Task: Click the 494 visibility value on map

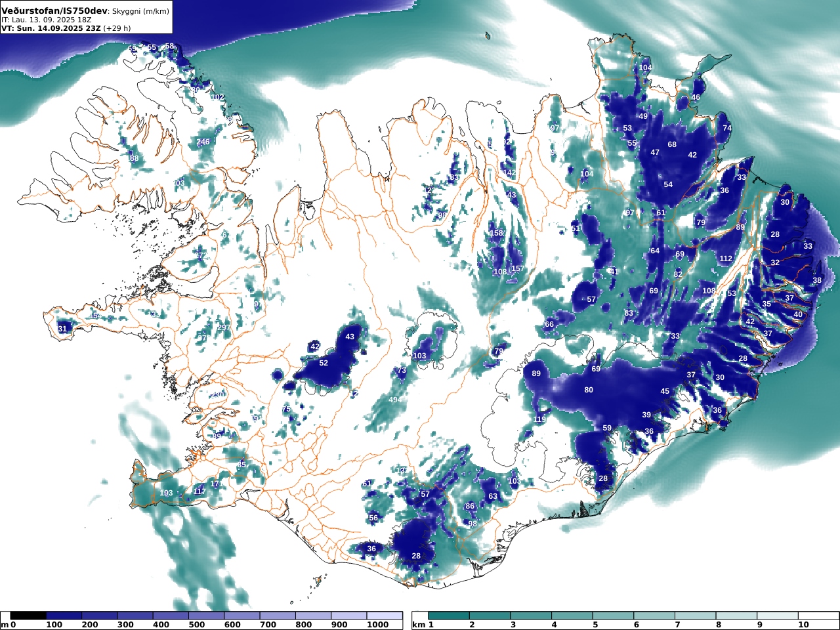Action: pyautogui.click(x=394, y=400)
